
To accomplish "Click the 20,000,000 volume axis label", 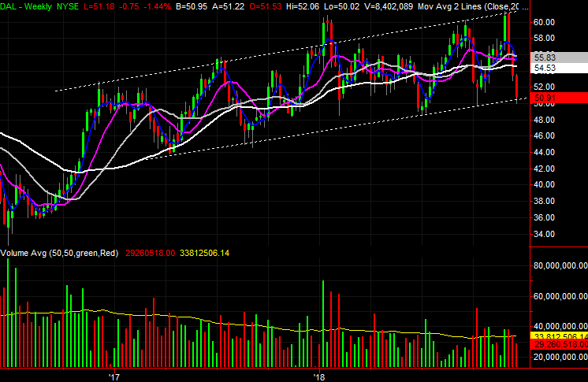I will coord(560,357).
